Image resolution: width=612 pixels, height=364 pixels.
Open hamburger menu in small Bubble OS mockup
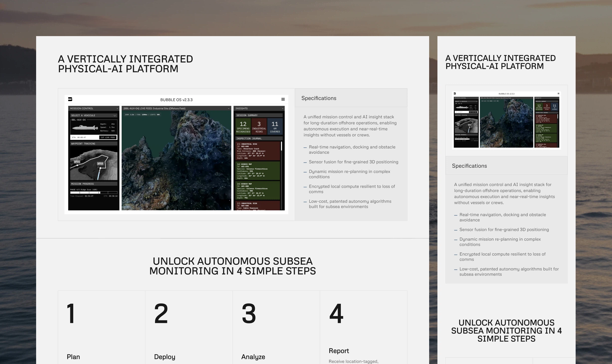point(558,94)
